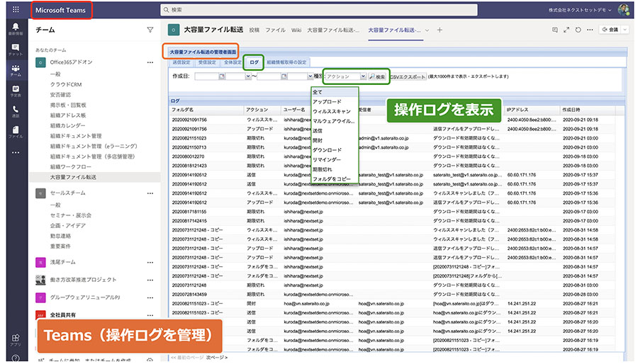The height and width of the screenshot is (364, 638).
Task: Open the Teams section in sidebar
Action: click(16, 70)
